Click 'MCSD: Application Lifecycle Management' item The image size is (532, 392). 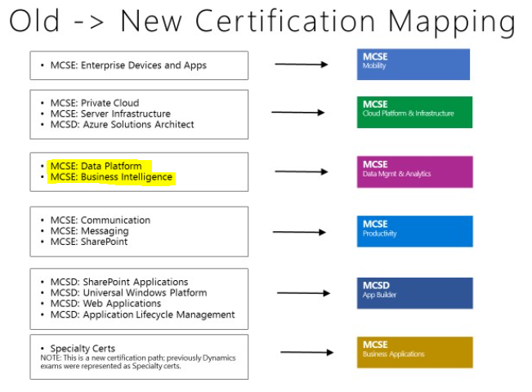(142, 314)
